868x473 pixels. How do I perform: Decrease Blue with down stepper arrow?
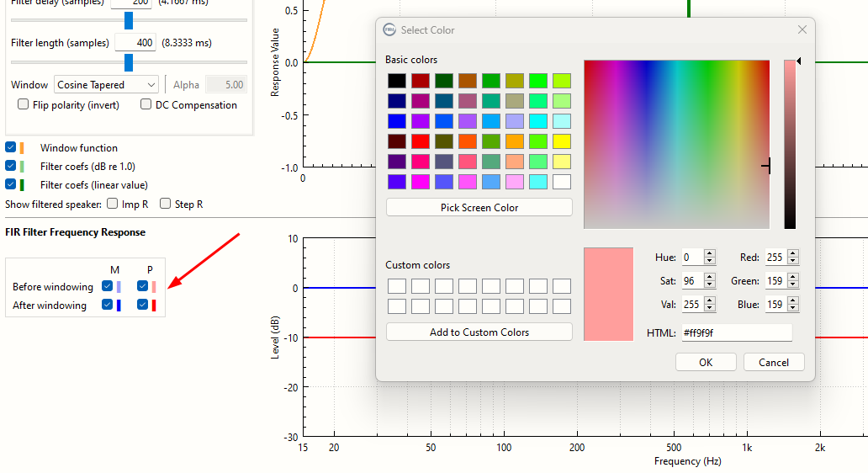point(793,308)
